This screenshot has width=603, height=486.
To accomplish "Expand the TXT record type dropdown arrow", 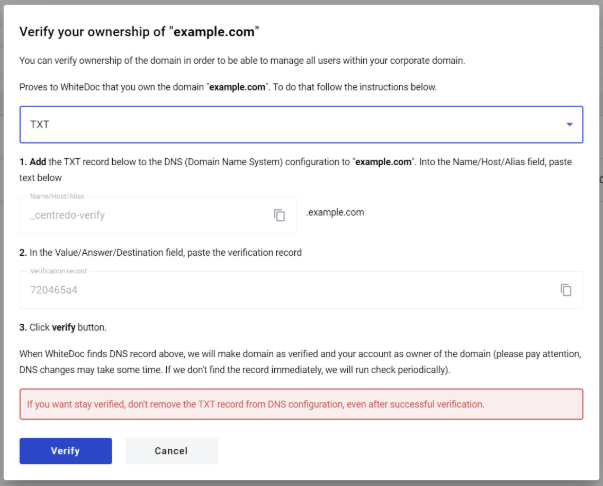I will (x=570, y=125).
